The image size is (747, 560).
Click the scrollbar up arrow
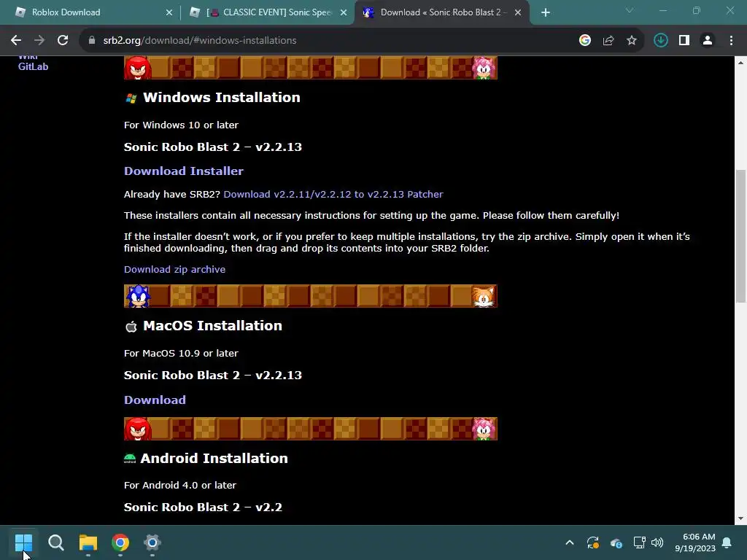coord(740,62)
